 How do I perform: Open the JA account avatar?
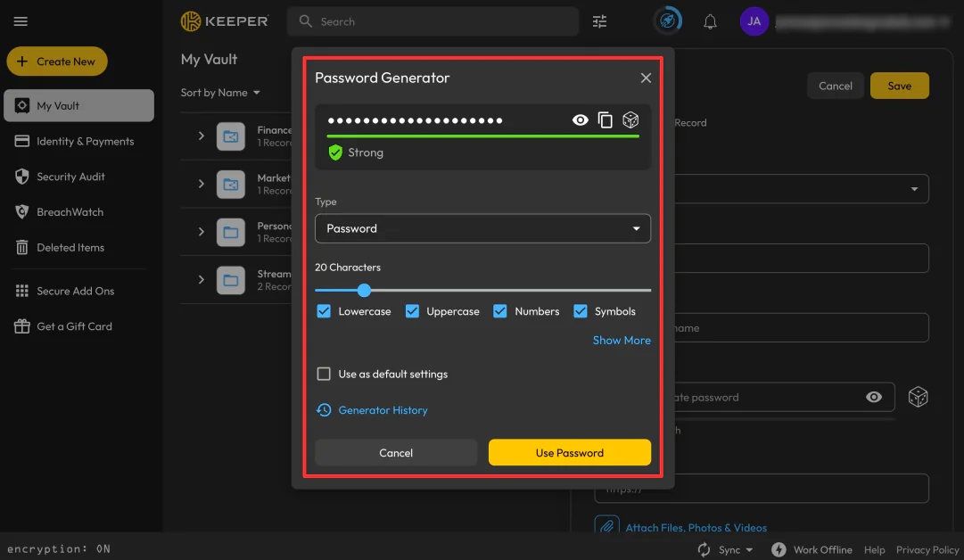click(754, 21)
